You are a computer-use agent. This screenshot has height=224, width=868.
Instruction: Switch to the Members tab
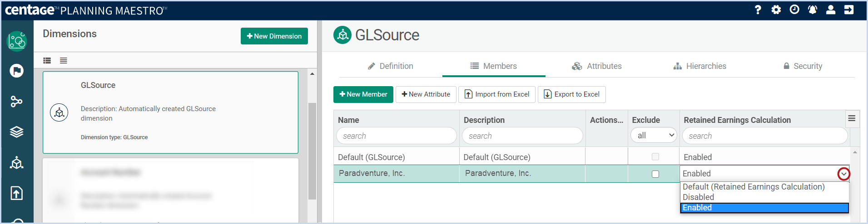pos(494,66)
